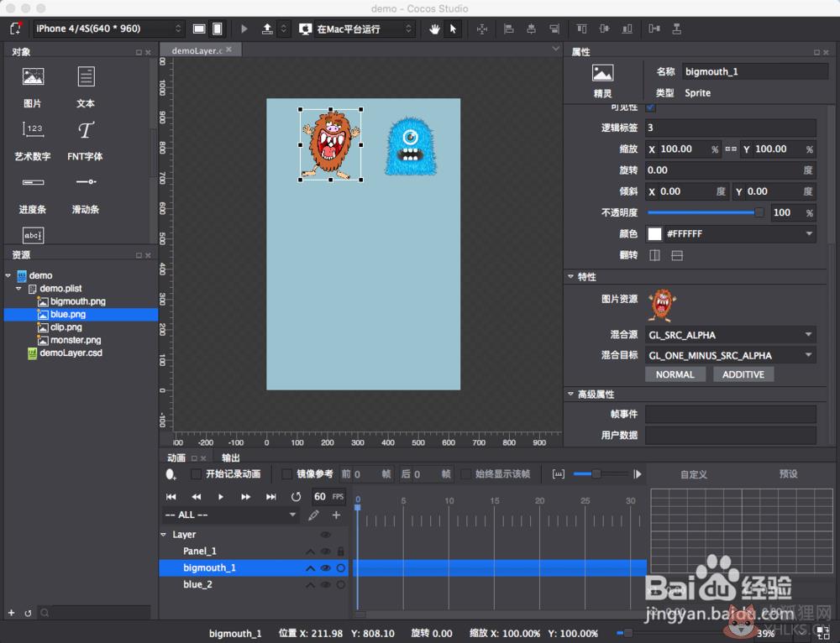The width and height of the screenshot is (840, 643).
Task: Add the 艺术数字 art number widget
Action: point(33,140)
